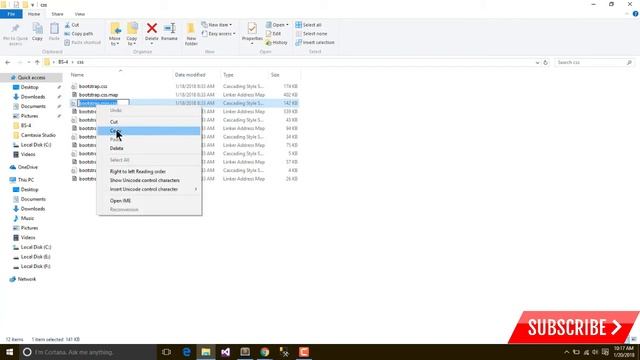This screenshot has height=360, width=640.
Task: Open Microsoft Edge from the taskbar
Action: click(187, 352)
